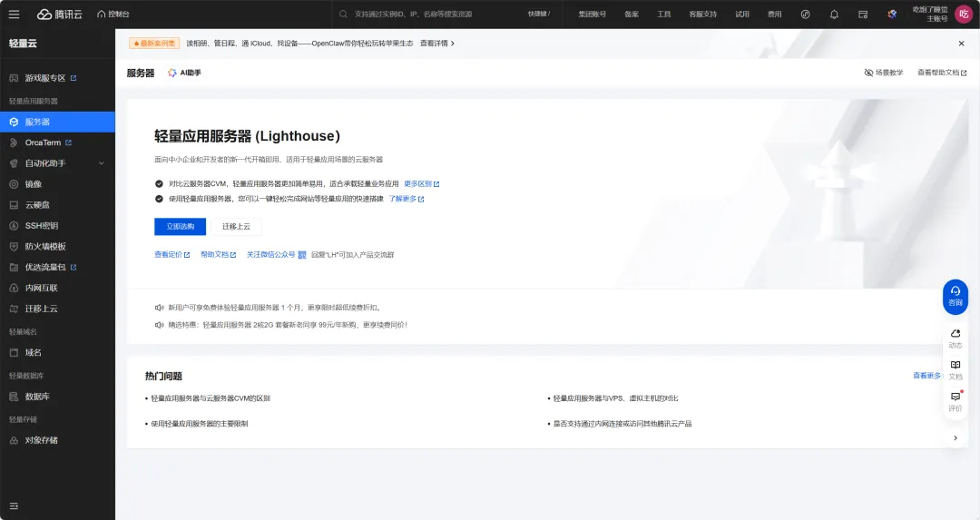
Task: Open 查看帮助文档 link
Action: click(942, 73)
